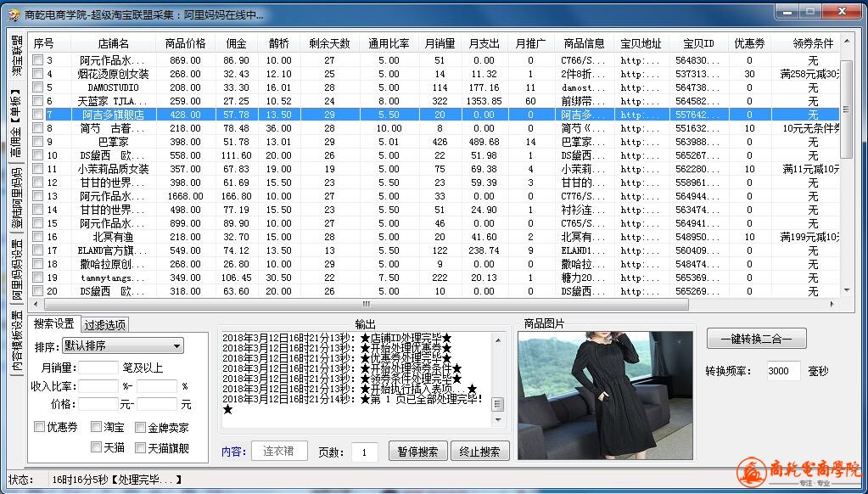Enable the 淘宝 filter checkbox
This screenshot has width=868, height=494.
(97, 427)
